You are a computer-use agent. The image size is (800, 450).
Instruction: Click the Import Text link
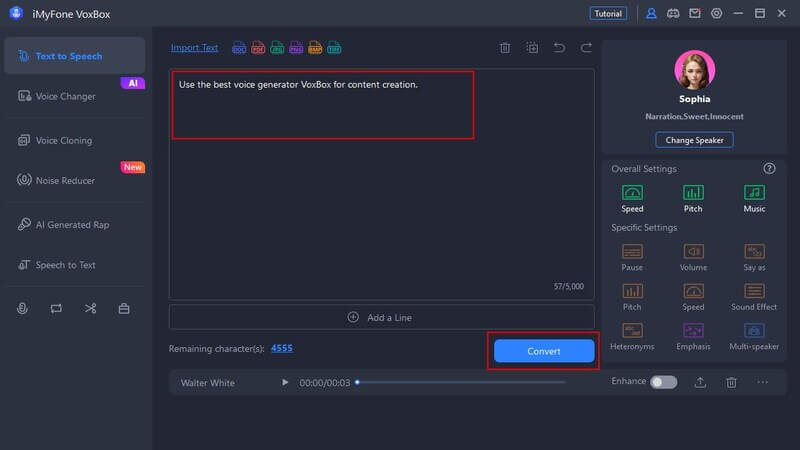(x=194, y=47)
